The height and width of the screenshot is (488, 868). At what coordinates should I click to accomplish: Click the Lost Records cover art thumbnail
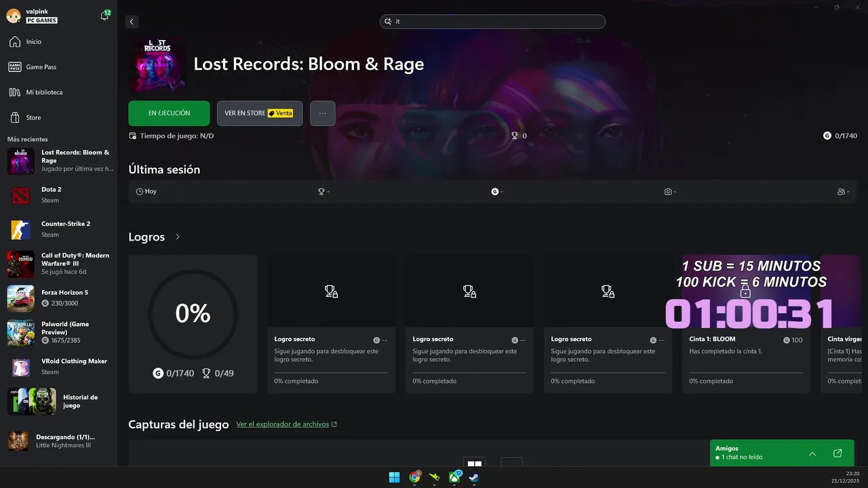click(x=157, y=64)
